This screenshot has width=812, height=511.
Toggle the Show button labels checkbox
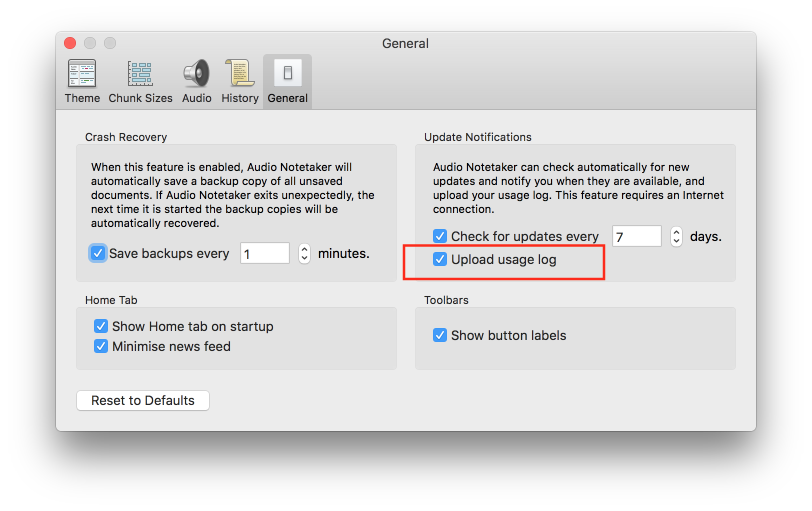[x=440, y=335]
